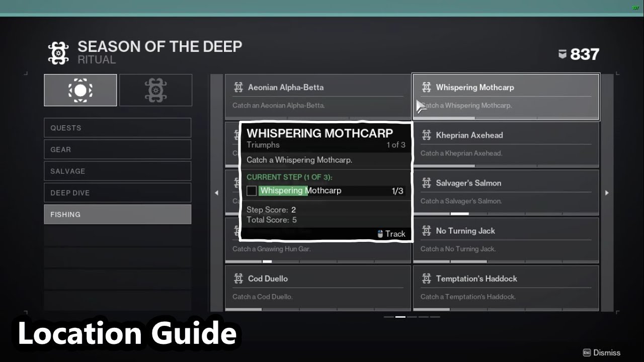
Task: Click the Catch a Gnawing Hun Gar text
Action: click(x=272, y=249)
